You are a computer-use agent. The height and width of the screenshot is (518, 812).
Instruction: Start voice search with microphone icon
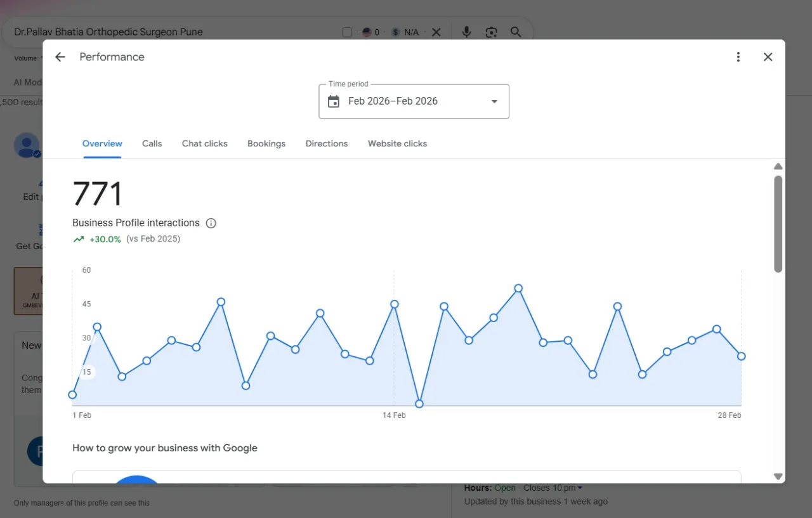point(466,32)
